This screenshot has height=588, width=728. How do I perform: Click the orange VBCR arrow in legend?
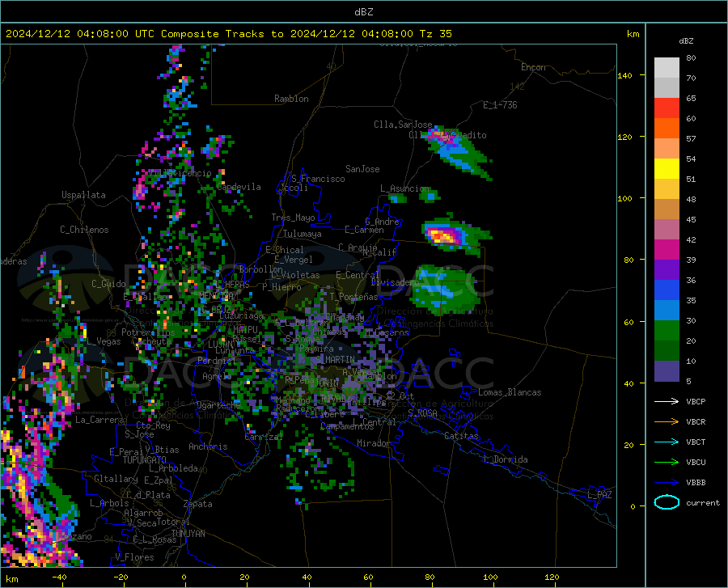point(667,422)
